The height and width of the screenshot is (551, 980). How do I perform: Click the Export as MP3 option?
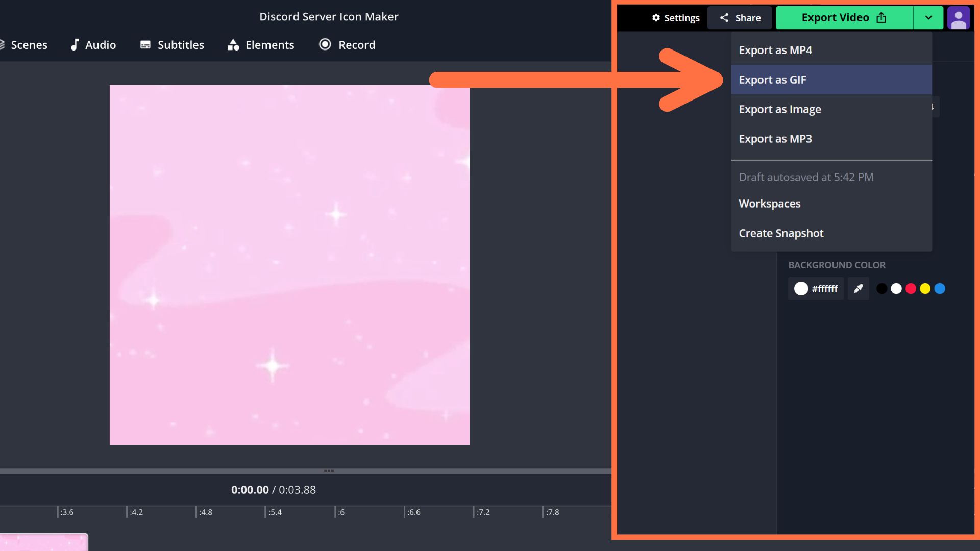pyautogui.click(x=775, y=139)
